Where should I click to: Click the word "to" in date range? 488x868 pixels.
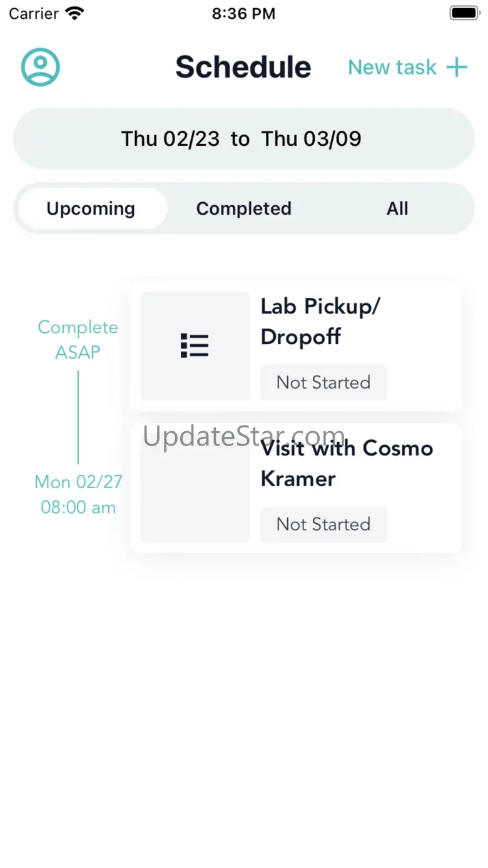pyautogui.click(x=240, y=138)
